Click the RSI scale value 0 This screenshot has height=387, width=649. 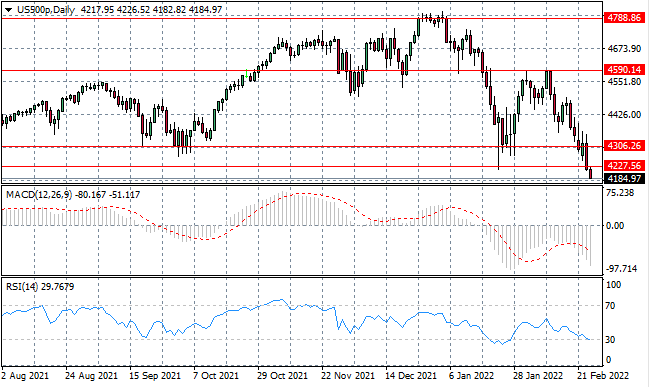pyautogui.click(x=608, y=360)
